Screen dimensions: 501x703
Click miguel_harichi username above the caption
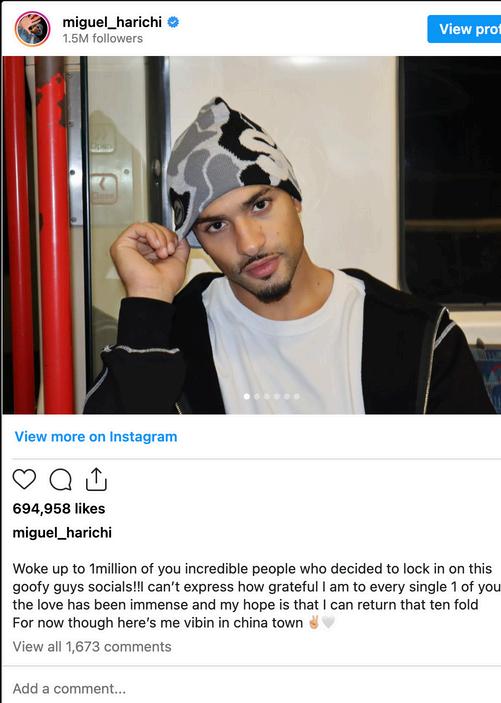[62, 533]
